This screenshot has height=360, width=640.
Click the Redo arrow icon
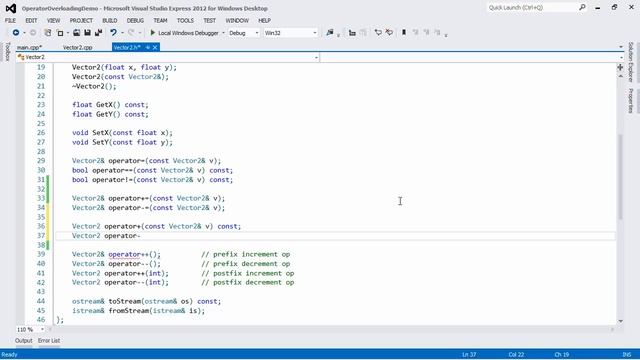131,33
